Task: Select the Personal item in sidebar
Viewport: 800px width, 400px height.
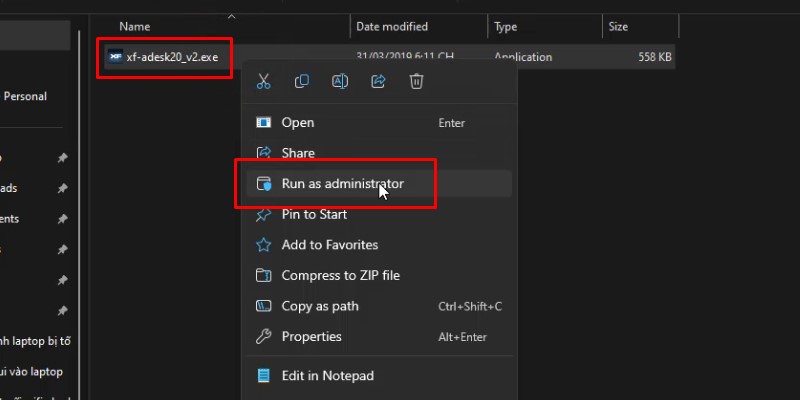Action: 25,97
